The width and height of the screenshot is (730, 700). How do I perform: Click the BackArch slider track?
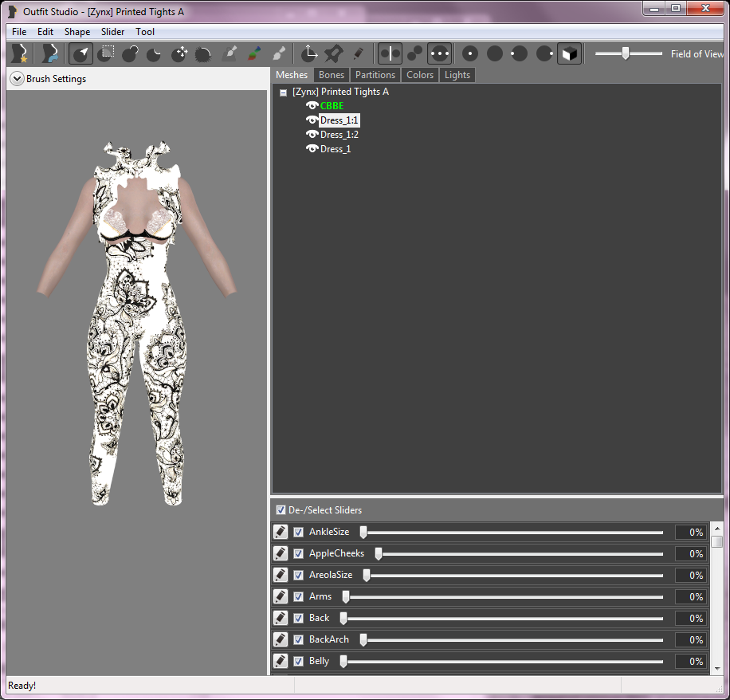[511, 639]
